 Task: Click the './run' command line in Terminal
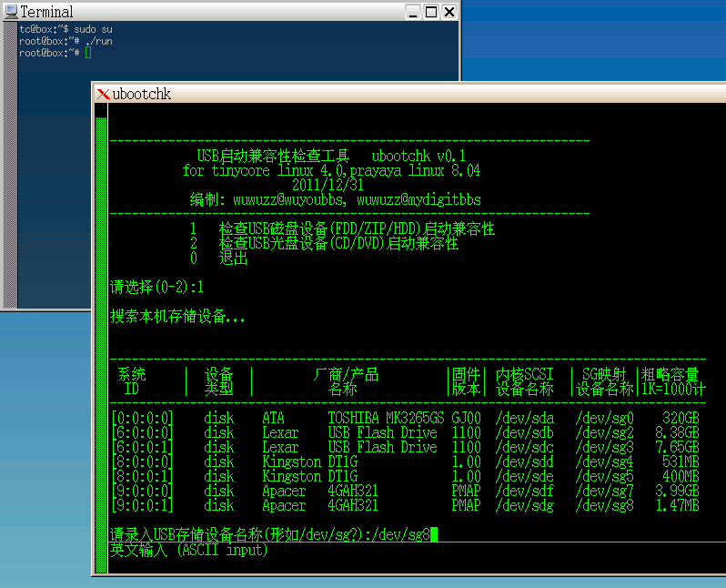pyautogui.click(x=66, y=41)
